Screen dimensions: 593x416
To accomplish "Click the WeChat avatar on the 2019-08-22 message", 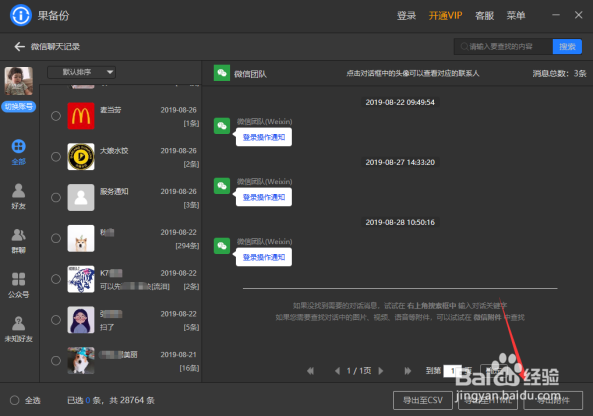I will (222, 126).
